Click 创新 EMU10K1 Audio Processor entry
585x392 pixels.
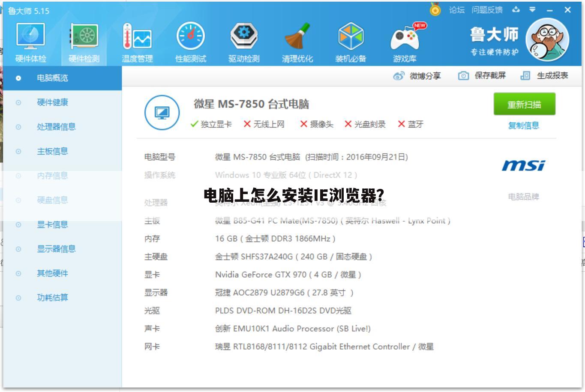coord(293,329)
